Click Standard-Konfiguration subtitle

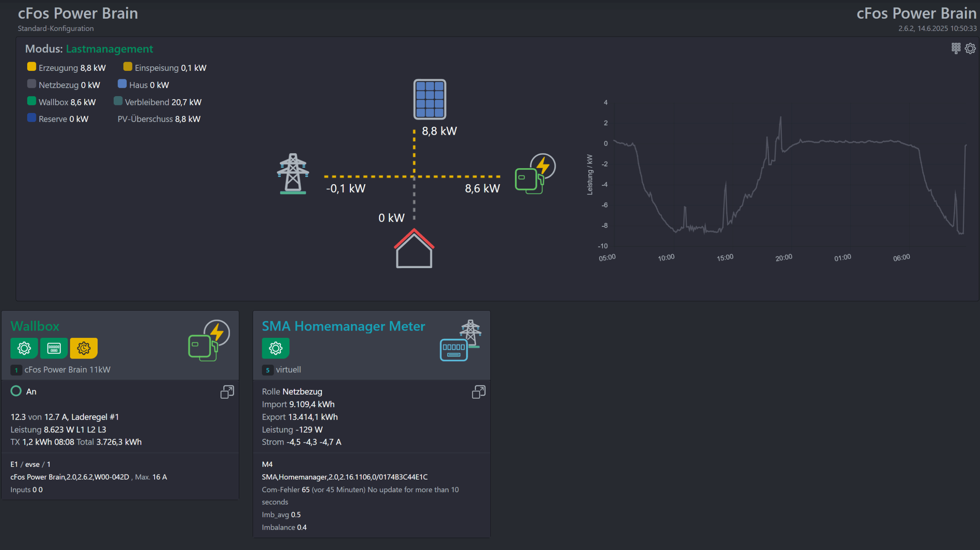click(56, 28)
